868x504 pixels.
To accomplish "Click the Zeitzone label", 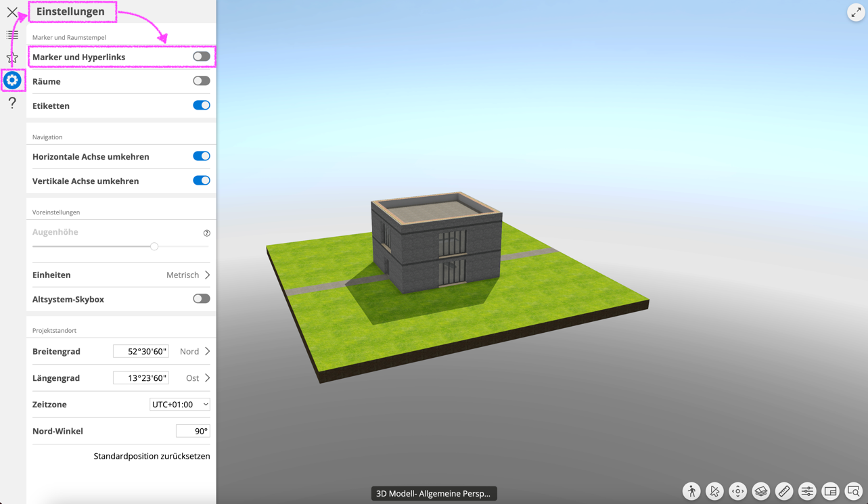I will click(49, 405).
